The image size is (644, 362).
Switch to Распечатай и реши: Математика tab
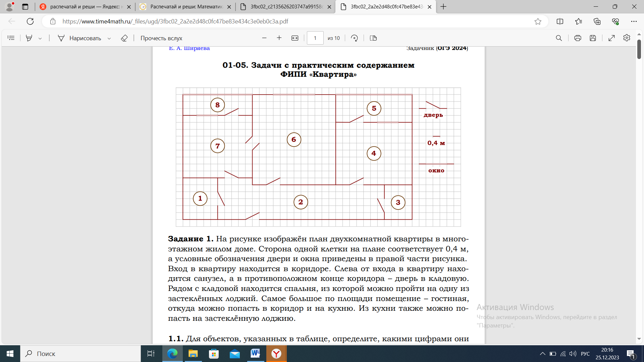click(185, 7)
